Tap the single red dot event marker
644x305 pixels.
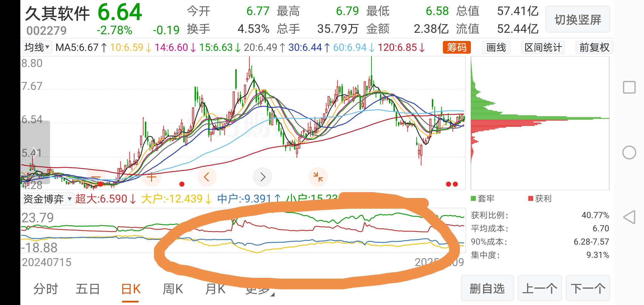pyautogui.click(x=182, y=184)
